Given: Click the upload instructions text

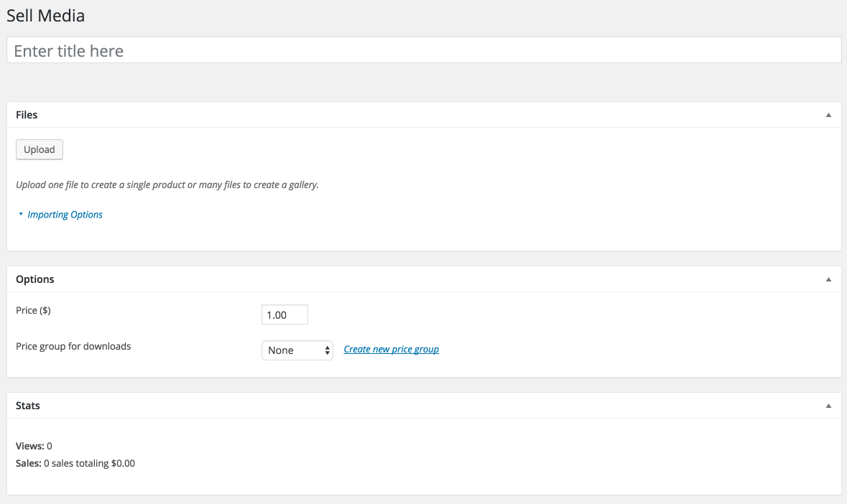Looking at the screenshot, I should 167,185.
